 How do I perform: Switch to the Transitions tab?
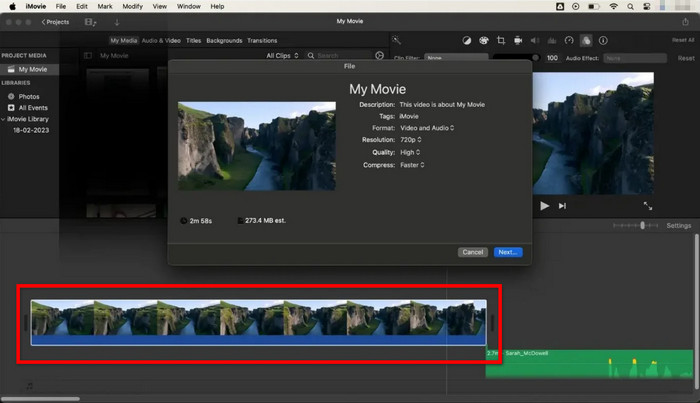(262, 41)
